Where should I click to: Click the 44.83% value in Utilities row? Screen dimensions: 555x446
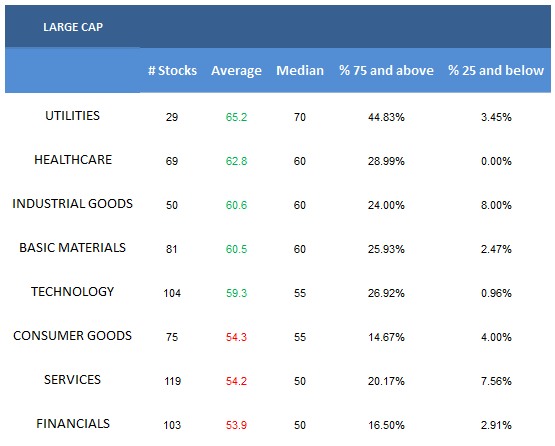[x=386, y=117]
